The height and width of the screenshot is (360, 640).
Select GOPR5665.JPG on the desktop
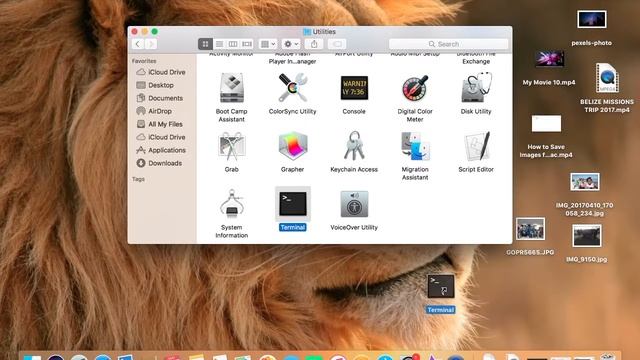530,229
